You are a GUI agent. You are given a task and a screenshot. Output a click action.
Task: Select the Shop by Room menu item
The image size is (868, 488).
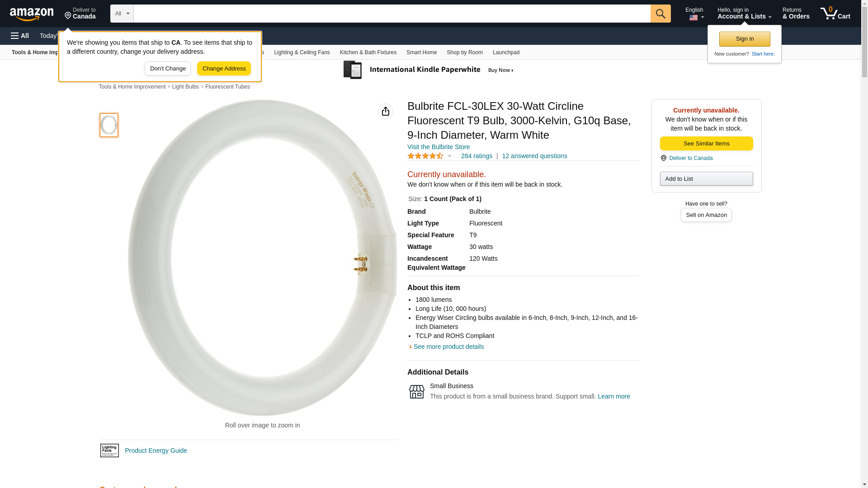click(x=464, y=52)
